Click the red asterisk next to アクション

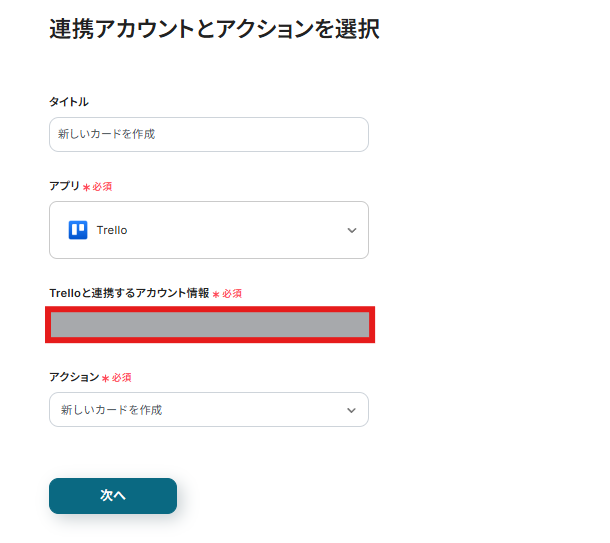pos(105,378)
